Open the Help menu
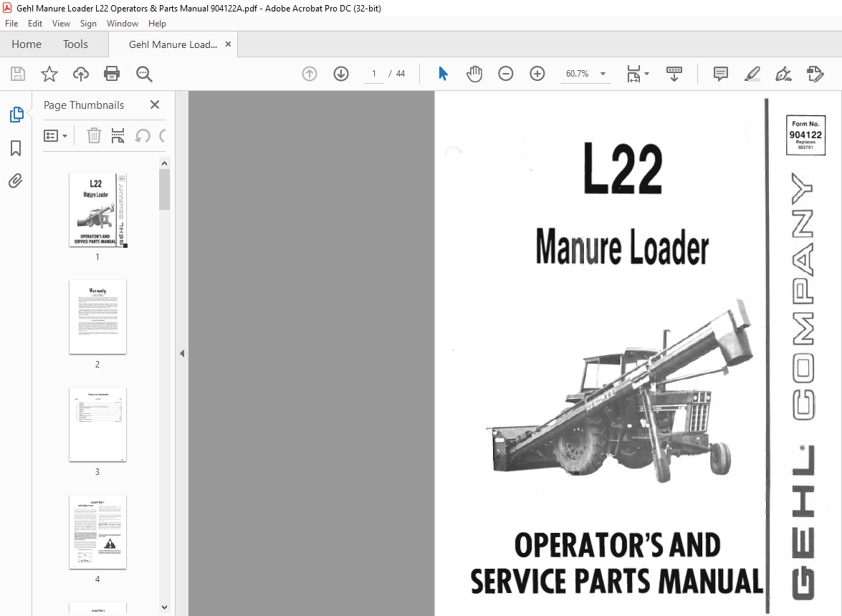Viewport: 842px width, 616px height. tap(157, 24)
